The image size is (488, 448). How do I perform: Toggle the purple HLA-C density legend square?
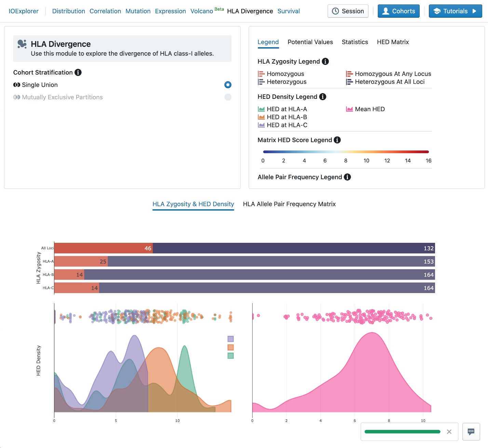pos(231,339)
